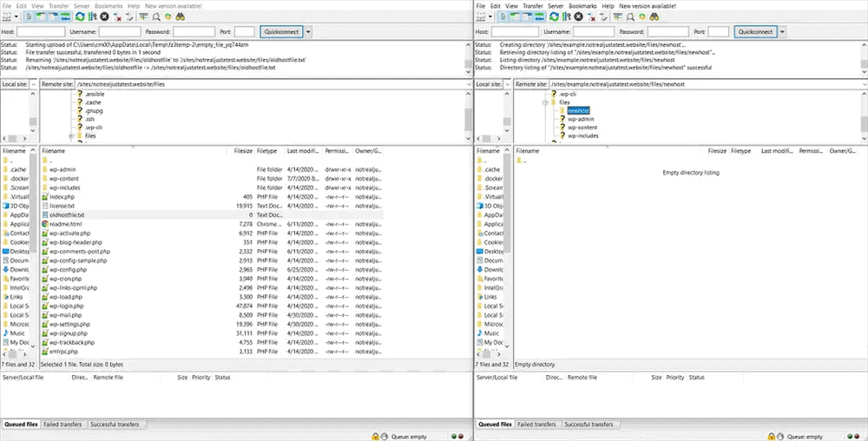The width and height of the screenshot is (868, 441).
Task: Select wp-config.php in the remote file list
Action: [66, 270]
